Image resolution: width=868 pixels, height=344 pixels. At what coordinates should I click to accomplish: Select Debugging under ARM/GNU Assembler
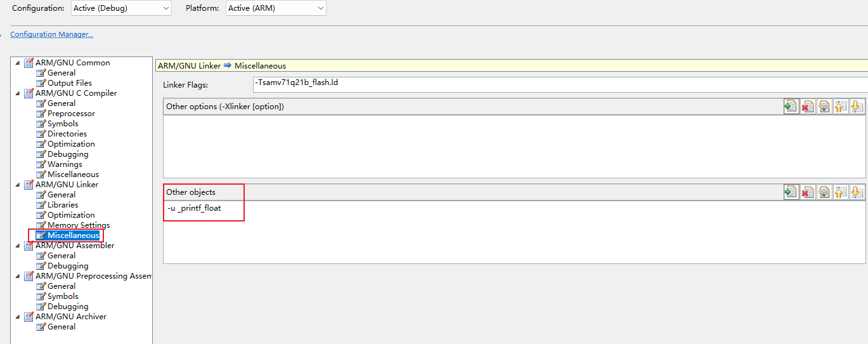pos(68,266)
